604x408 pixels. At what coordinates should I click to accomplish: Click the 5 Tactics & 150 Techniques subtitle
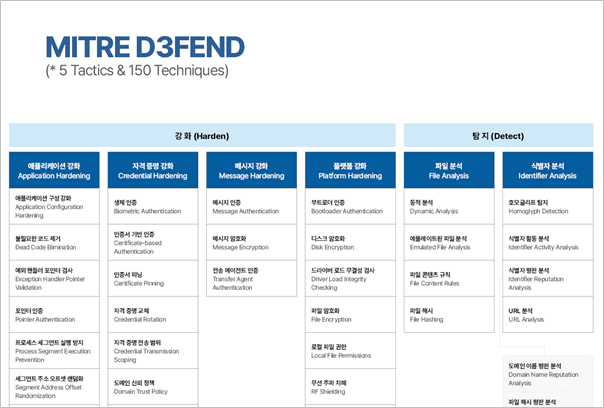tap(137, 71)
